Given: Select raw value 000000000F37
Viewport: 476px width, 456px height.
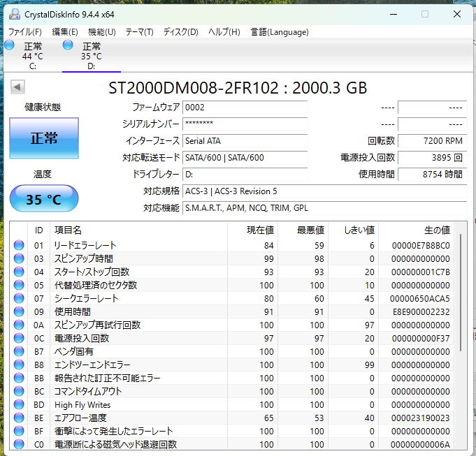Looking at the screenshot, I should pyautogui.click(x=421, y=339).
